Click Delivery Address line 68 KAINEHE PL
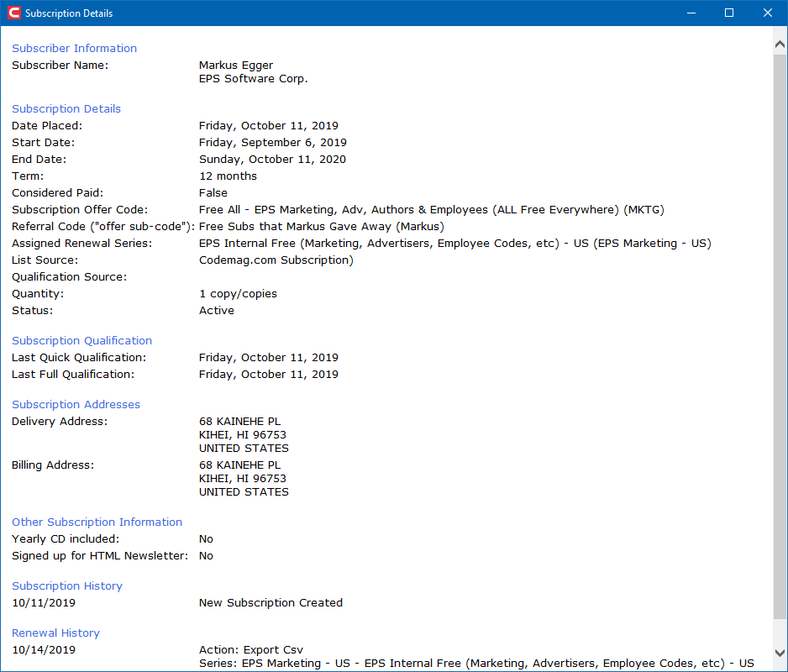This screenshot has height=672, width=788. [x=239, y=421]
